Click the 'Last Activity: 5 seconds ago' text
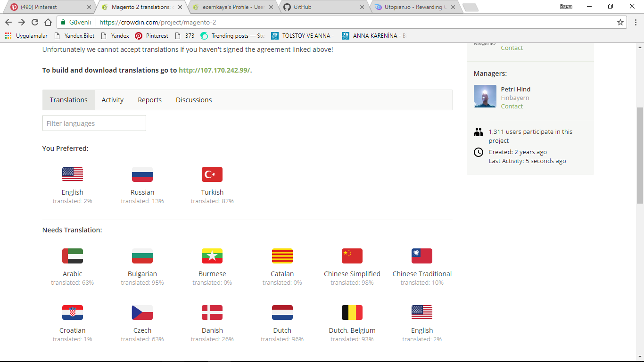Viewport: 644px width, 362px height. [528, 161]
